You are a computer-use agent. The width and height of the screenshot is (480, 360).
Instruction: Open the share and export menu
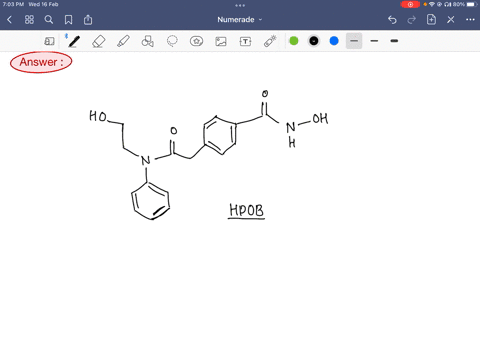pos(88,20)
